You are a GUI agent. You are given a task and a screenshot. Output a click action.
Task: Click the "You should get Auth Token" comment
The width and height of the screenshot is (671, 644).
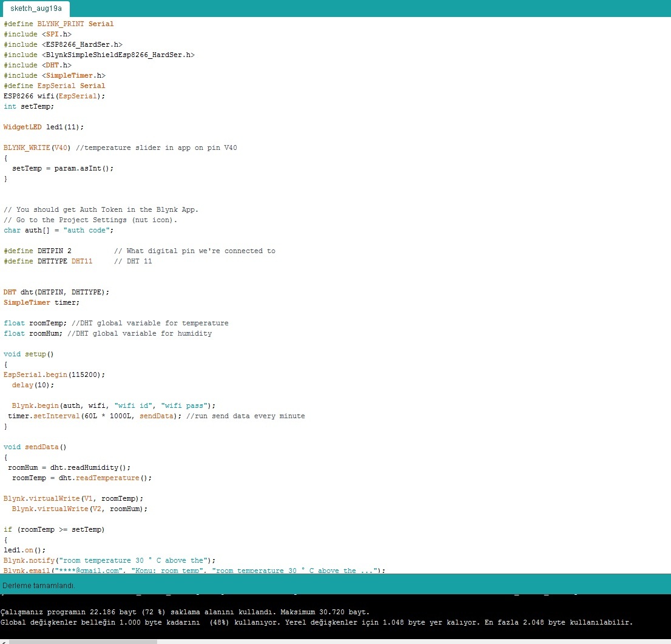coord(101,209)
